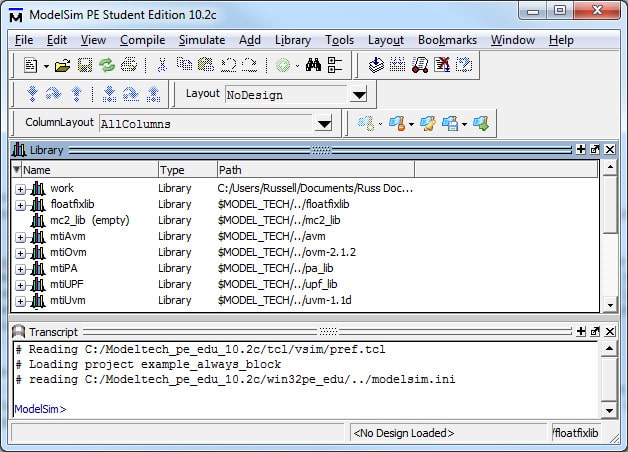Click the Break simulation red X icon
The image size is (628, 452).
point(442,64)
